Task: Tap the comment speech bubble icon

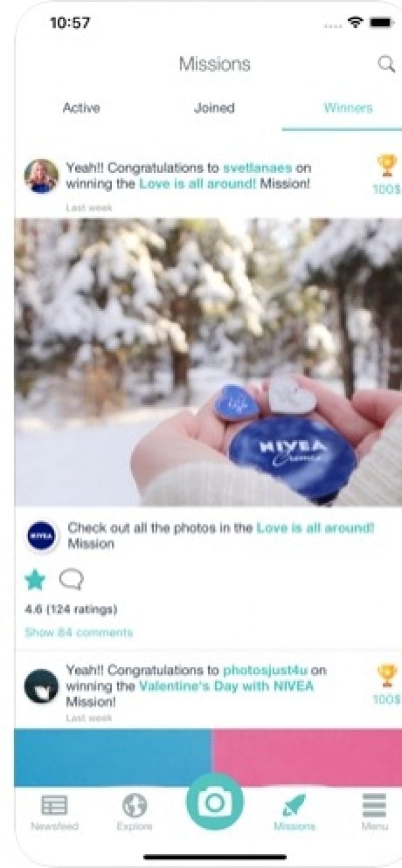Action: [72, 580]
